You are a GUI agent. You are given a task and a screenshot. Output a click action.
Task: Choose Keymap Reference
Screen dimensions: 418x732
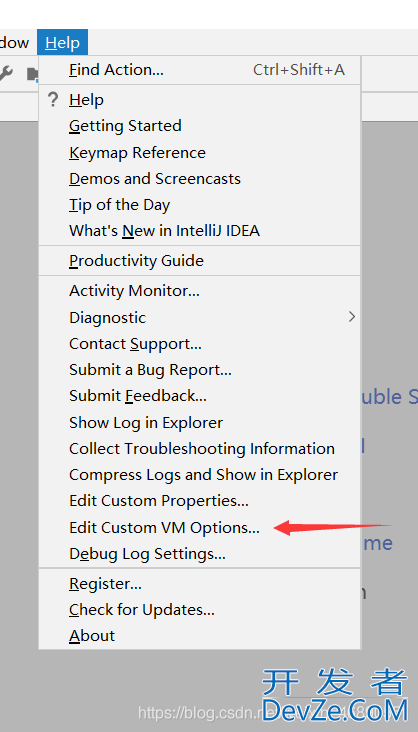click(x=199, y=153)
